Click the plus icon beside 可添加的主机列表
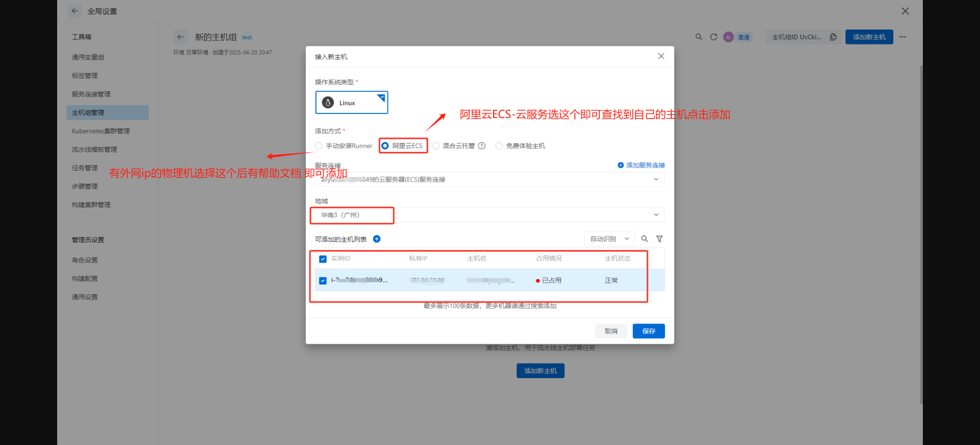 click(x=377, y=239)
